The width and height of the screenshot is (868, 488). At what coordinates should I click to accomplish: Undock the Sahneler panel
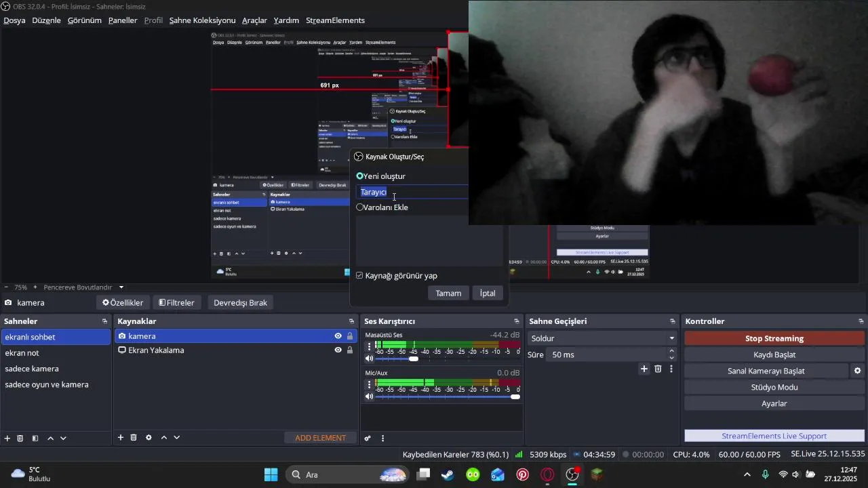click(x=104, y=321)
